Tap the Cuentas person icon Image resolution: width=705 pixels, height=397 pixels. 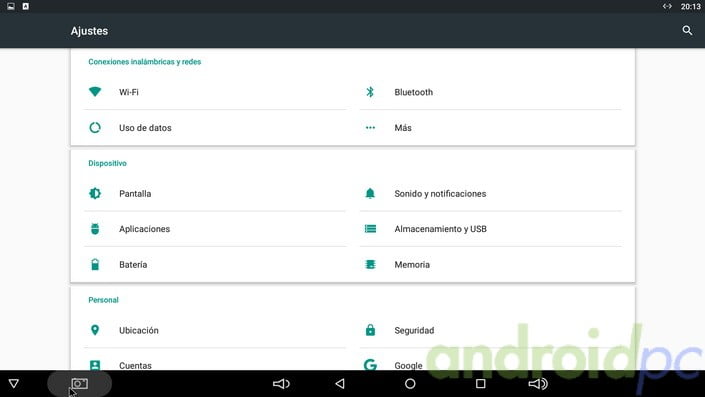95,365
